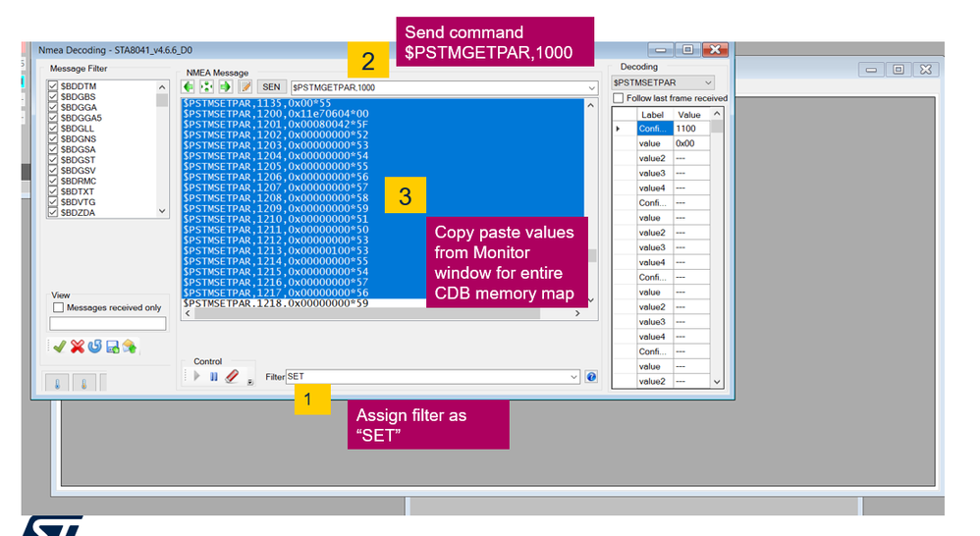The image size is (980, 536).
Task: Select the $PSTMSETPAR,1201,0x00080042*5F line
Action: point(276,125)
